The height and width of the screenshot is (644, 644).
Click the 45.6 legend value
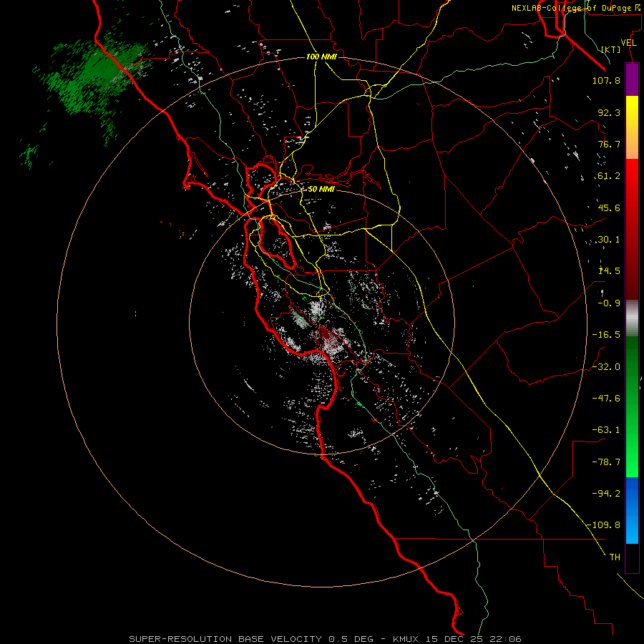[609, 208]
